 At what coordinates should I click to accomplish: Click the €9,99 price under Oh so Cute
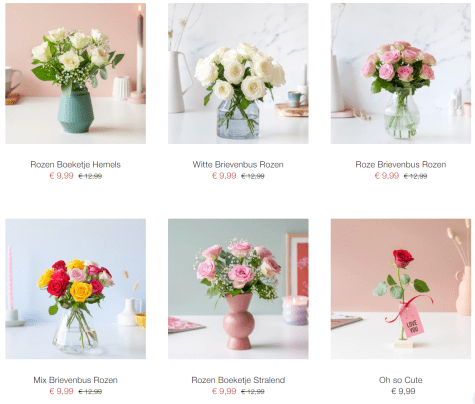pyautogui.click(x=403, y=391)
